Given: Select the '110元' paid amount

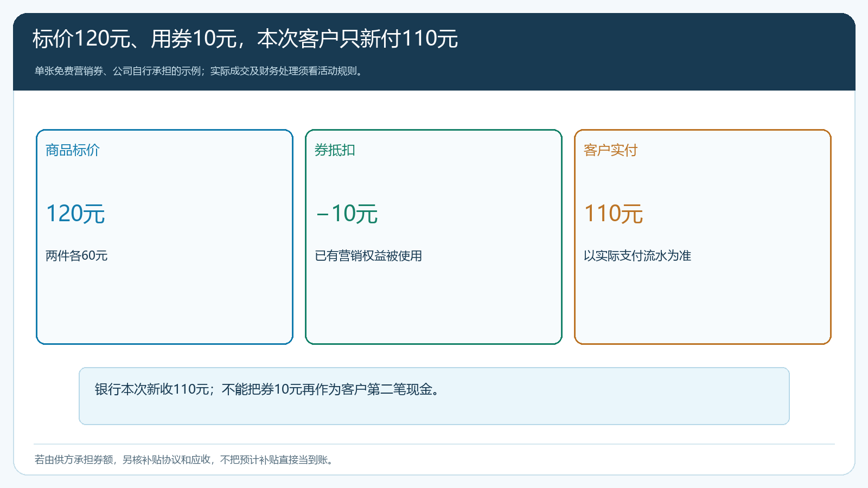Looking at the screenshot, I should (614, 214).
